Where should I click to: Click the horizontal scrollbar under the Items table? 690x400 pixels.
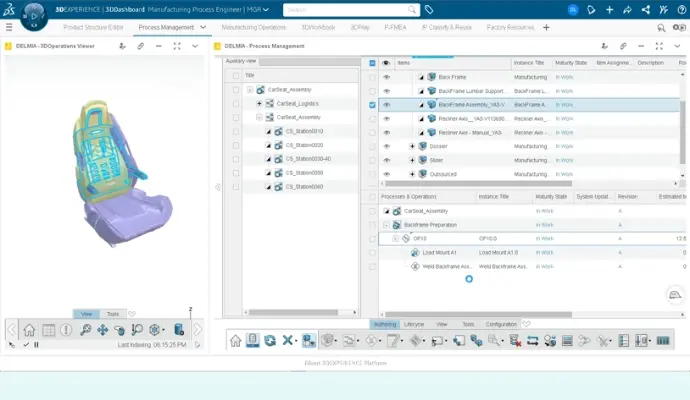click(x=479, y=183)
